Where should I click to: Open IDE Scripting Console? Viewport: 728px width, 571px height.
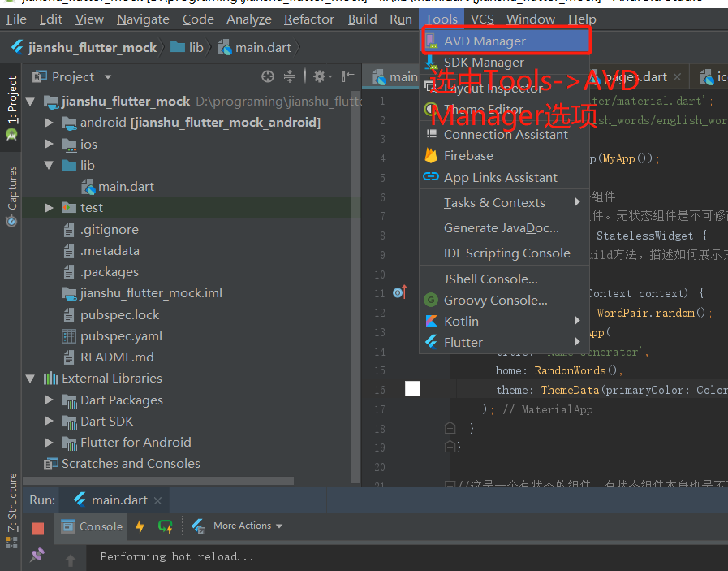505,253
